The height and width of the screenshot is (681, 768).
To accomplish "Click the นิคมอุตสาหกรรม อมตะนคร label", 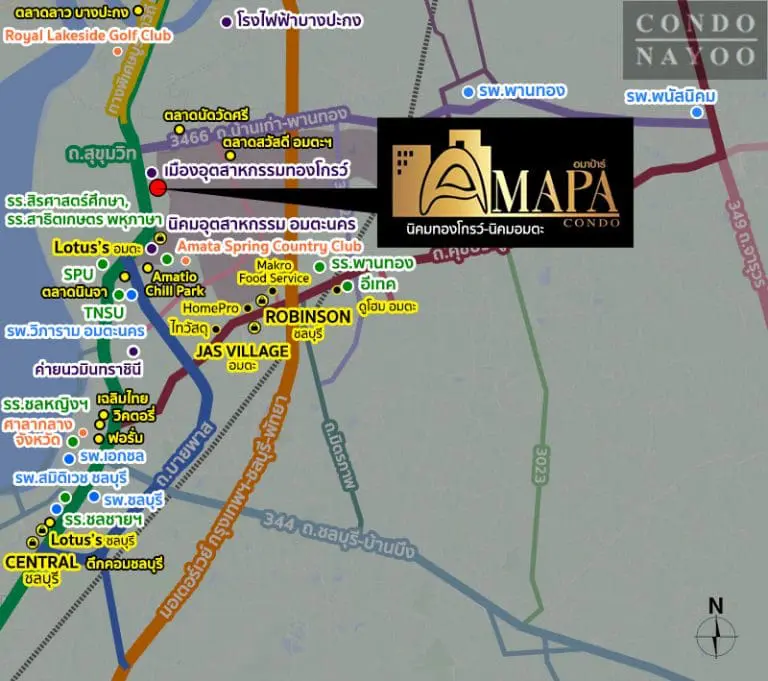I will [262, 224].
